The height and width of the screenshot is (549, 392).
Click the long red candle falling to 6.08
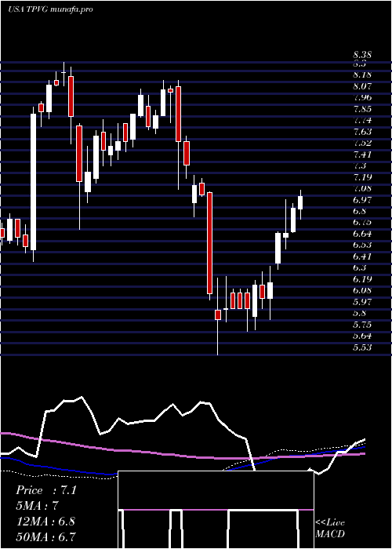[209, 242]
